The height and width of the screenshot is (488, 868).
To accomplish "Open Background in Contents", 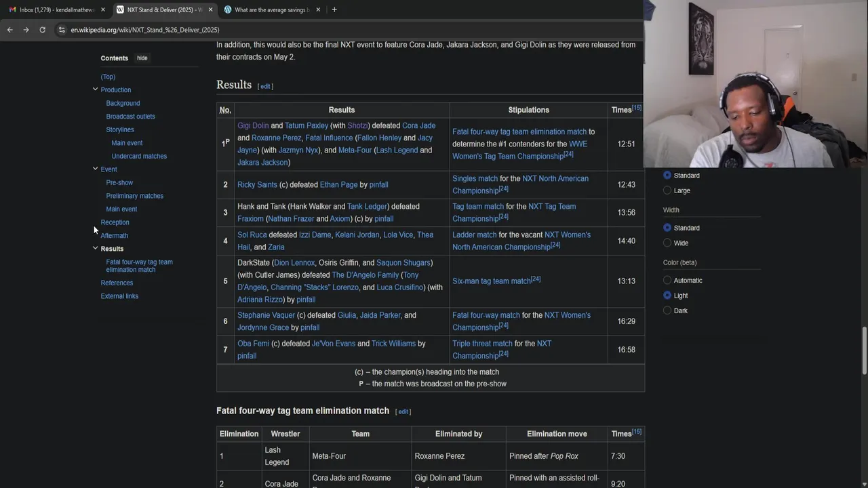I will [x=123, y=103].
